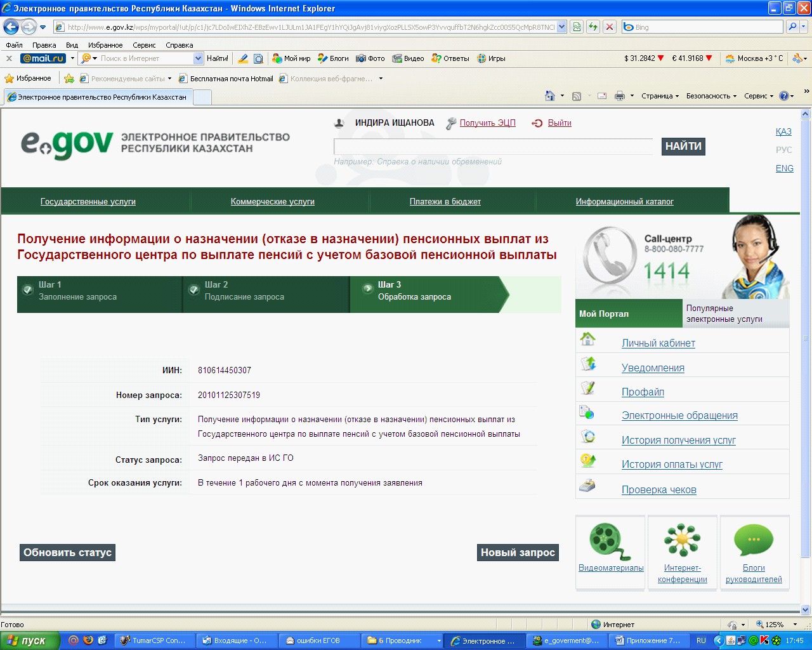The image size is (812, 650).
Task: Expand the Безопасность dropdown menu
Action: pyautogui.click(x=711, y=96)
